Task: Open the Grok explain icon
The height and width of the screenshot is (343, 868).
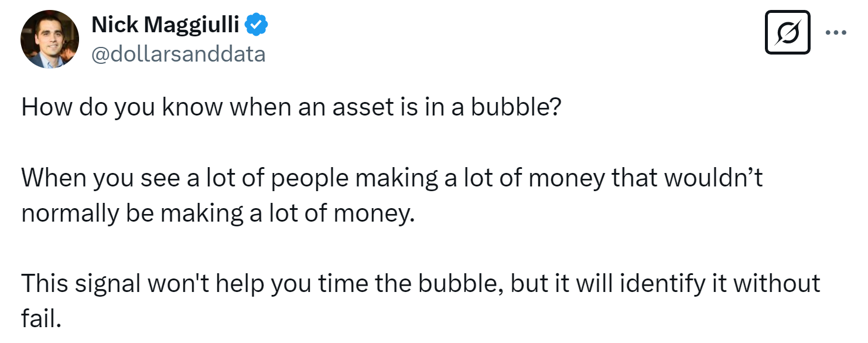Action: pos(787,33)
